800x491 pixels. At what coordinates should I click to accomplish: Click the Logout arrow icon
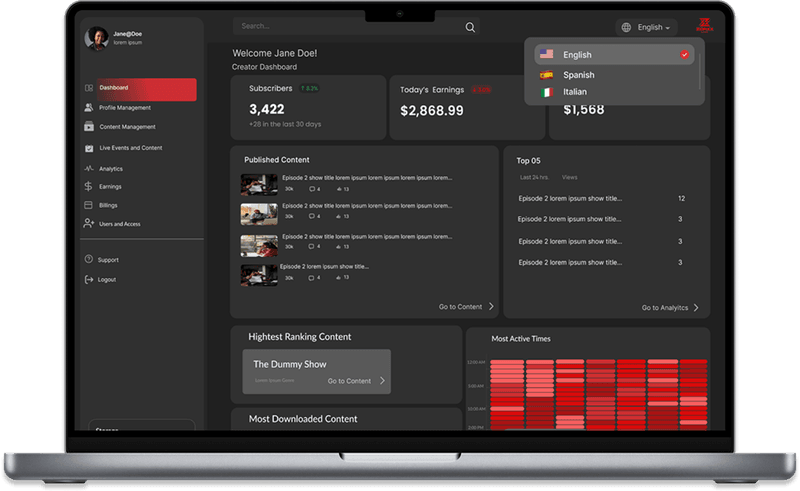(x=89, y=280)
